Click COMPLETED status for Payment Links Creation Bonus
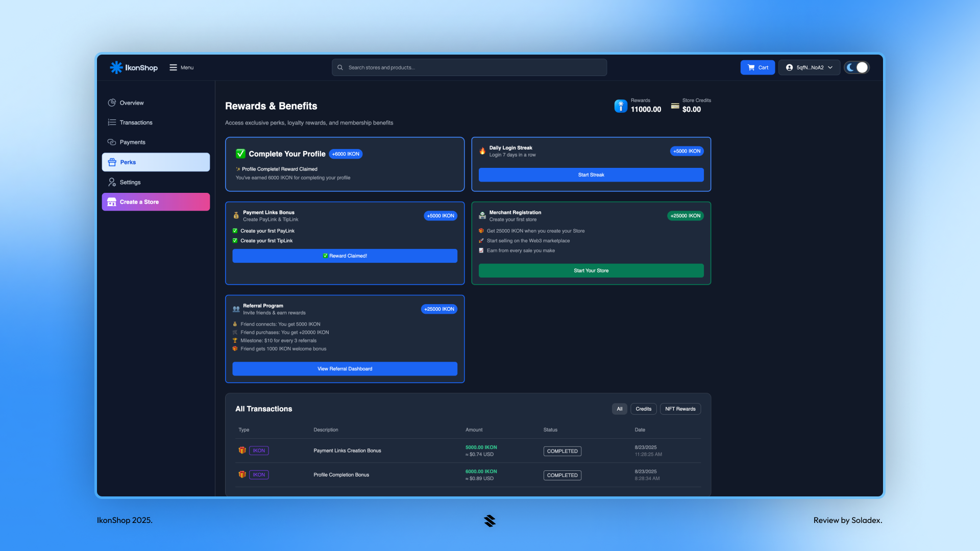980x551 pixels. [562, 452]
